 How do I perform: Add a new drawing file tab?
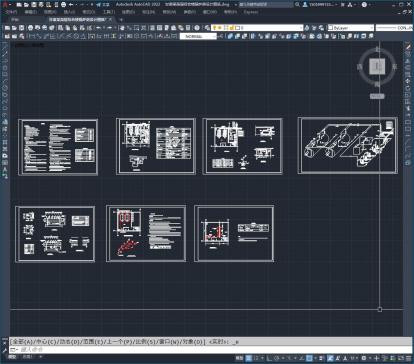[121, 20]
